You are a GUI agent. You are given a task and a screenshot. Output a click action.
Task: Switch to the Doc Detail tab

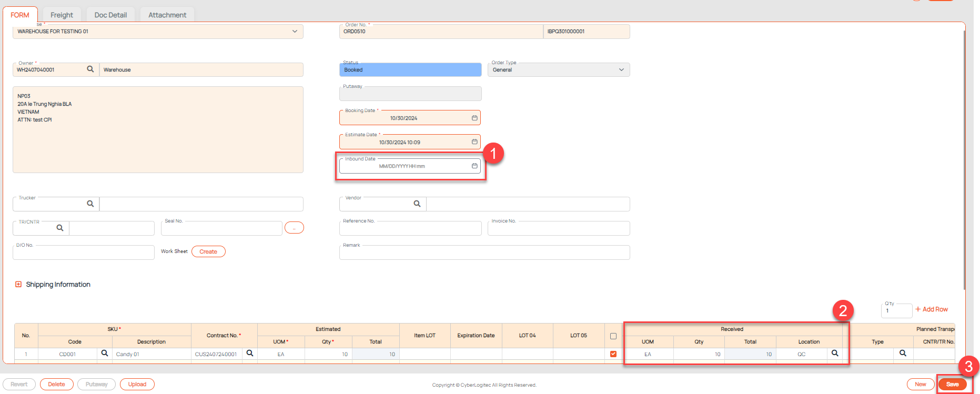pos(110,15)
